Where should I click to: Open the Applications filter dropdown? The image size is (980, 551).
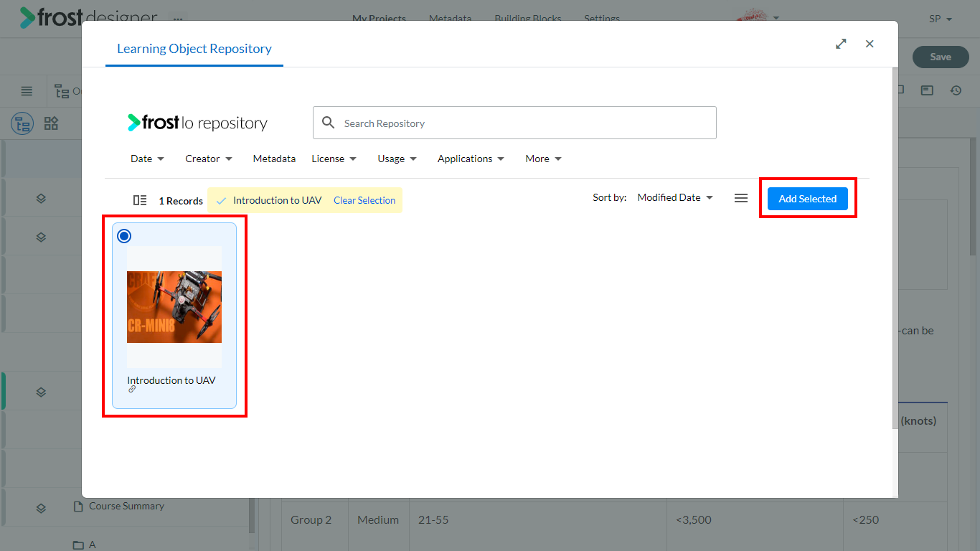click(x=471, y=159)
